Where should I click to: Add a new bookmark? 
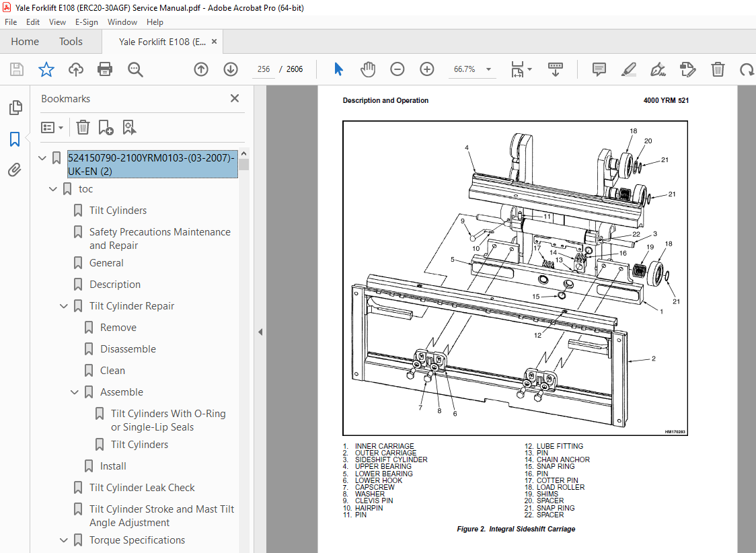pyautogui.click(x=106, y=128)
